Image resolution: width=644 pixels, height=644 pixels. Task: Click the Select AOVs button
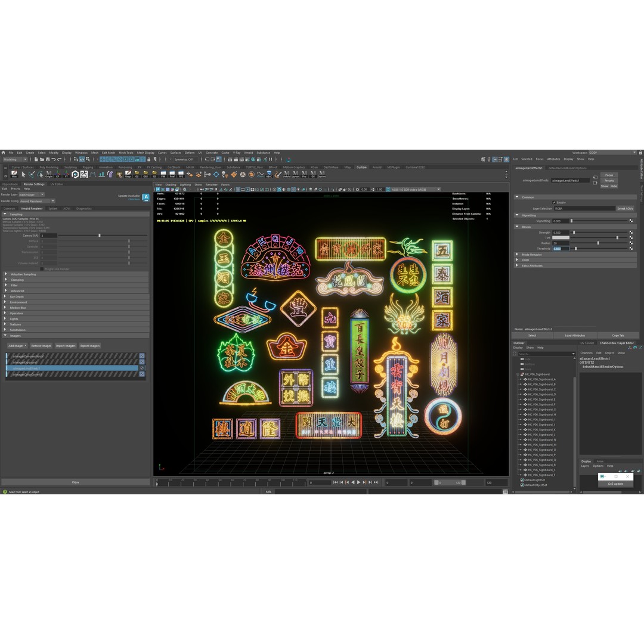625,209
